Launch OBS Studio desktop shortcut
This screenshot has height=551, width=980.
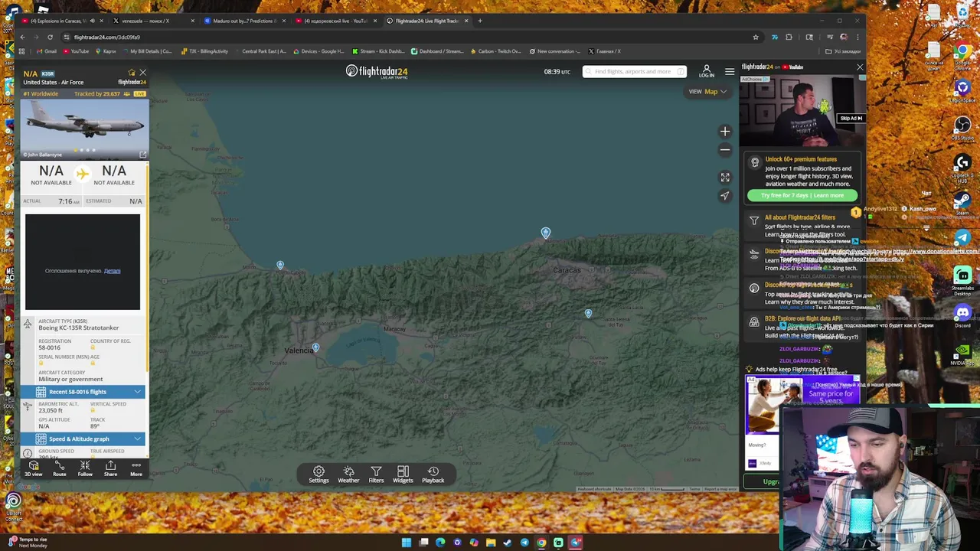pos(962,127)
